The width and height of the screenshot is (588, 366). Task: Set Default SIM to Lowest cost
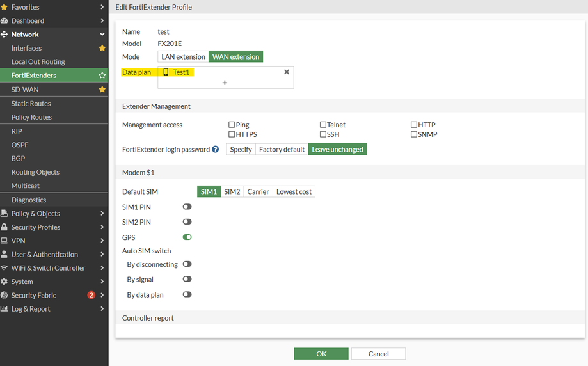294,191
